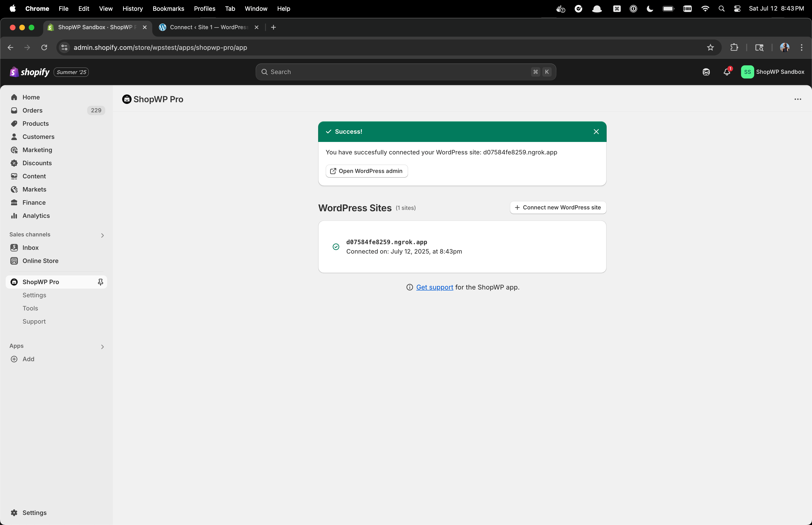The image size is (812, 525).
Task: Focus the Shopify Search field
Action: [406, 72]
